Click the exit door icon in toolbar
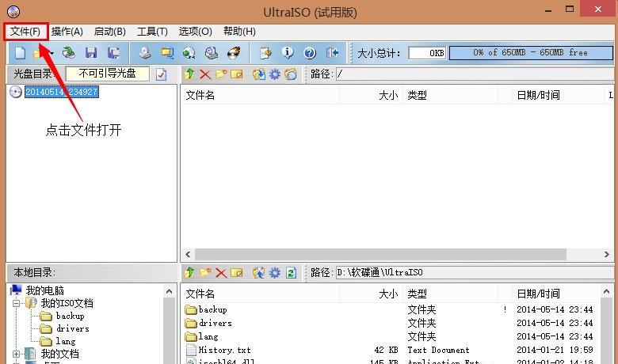This screenshot has width=618, height=364. click(x=332, y=53)
